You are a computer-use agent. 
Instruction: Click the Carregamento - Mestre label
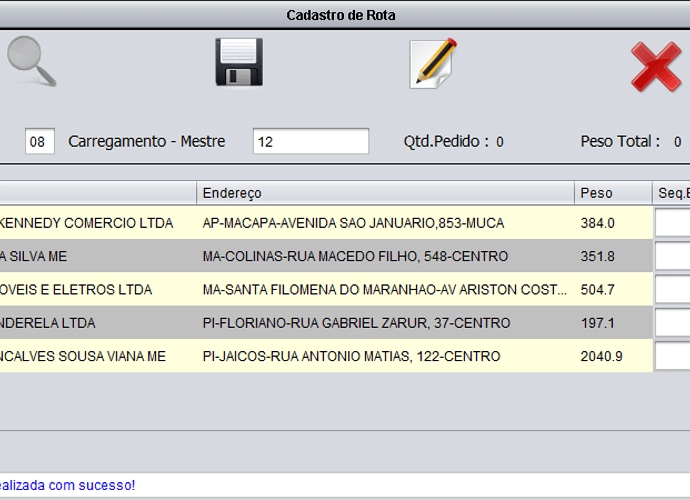[147, 141]
